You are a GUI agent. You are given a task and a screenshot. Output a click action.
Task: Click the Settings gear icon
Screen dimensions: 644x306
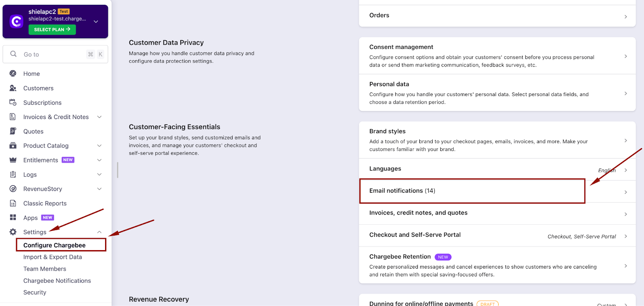[13, 232]
